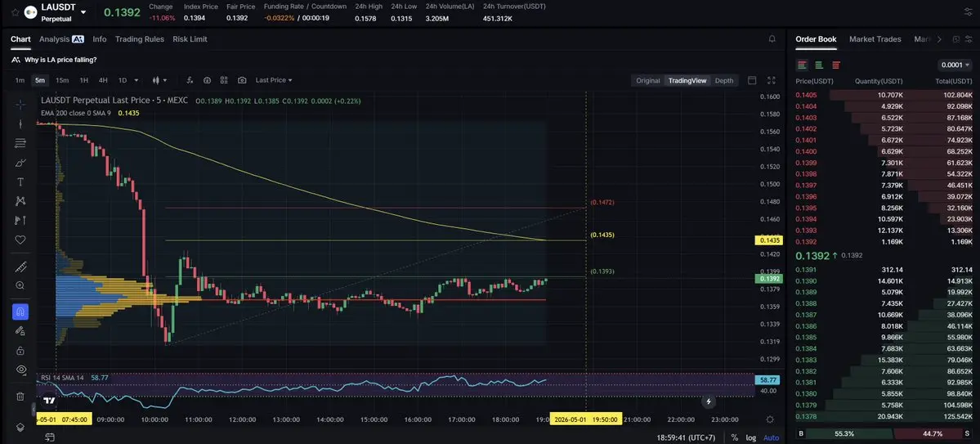Image resolution: width=980 pixels, height=444 pixels.
Task: Open top-right preferences sliders icon
Action: coord(968,12)
